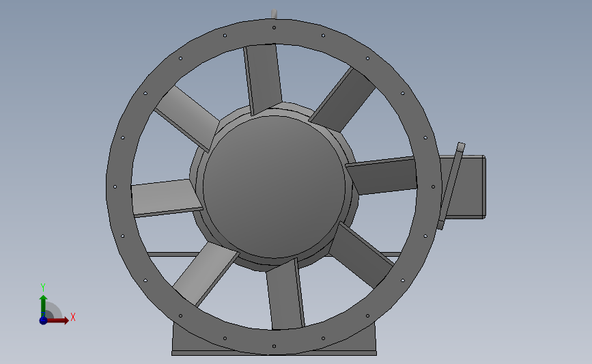
Task: Click the green Y label of triad
Action: pyautogui.click(x=43, y=288)
